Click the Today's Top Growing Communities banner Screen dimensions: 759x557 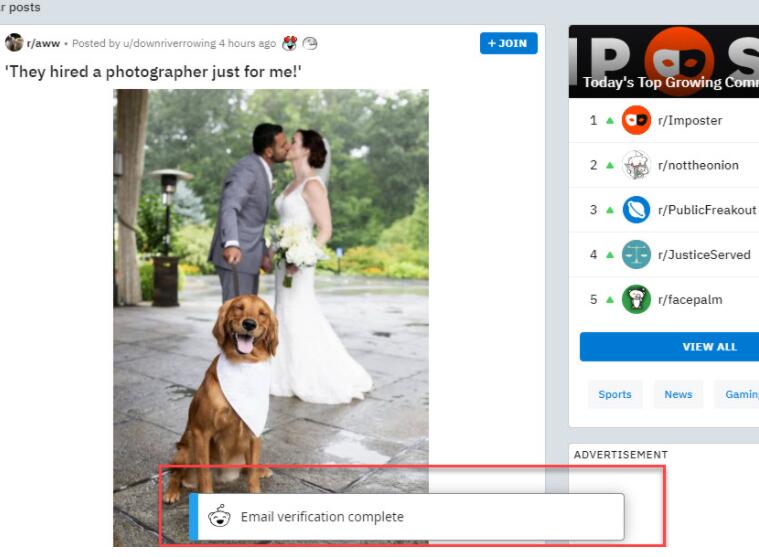(664, 62)
